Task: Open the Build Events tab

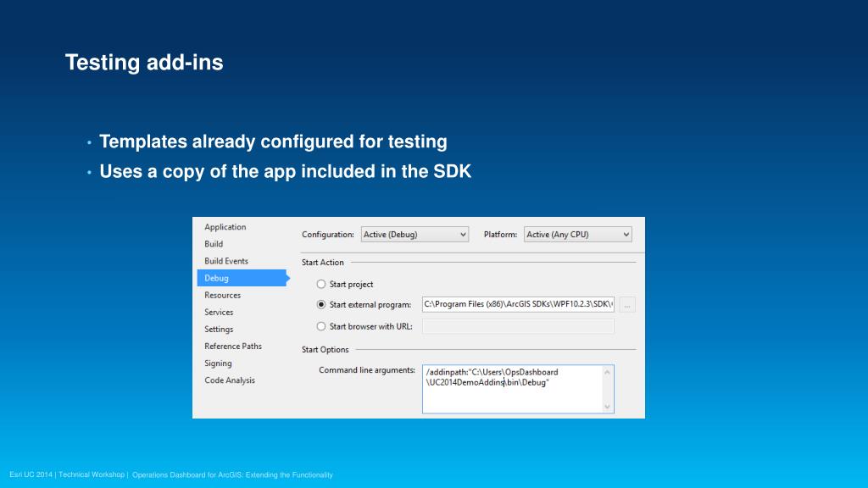Action: click(x=226, y=261)
